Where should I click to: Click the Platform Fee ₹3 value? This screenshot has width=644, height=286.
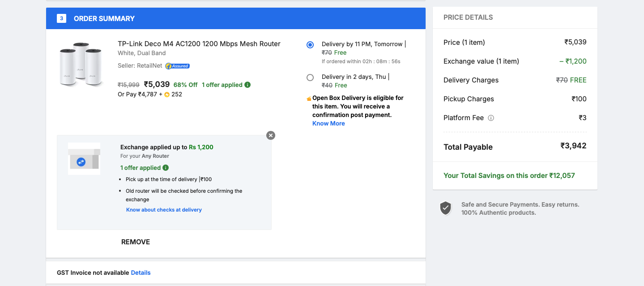[583, 118]
